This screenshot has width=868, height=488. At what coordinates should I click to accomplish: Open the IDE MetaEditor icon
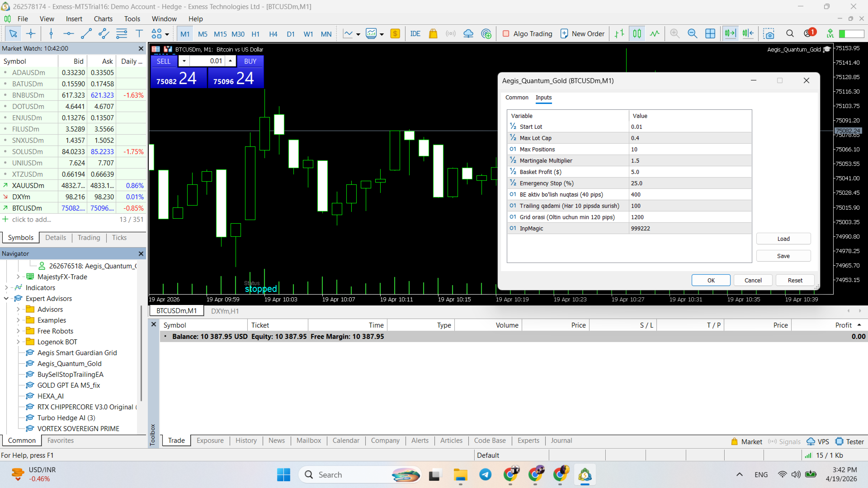pos(415,33)
